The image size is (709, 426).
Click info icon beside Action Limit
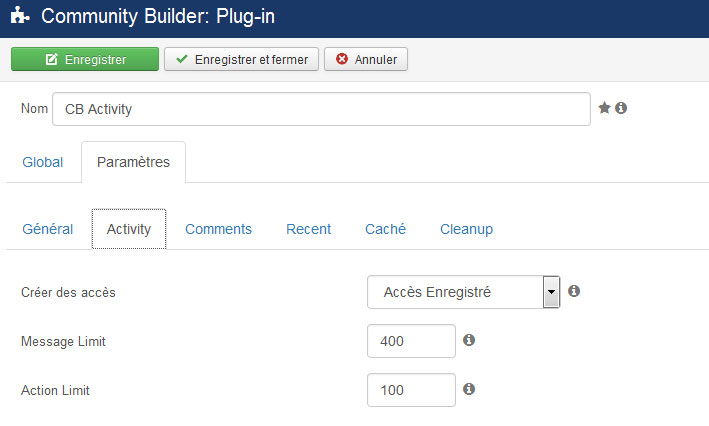469,389
